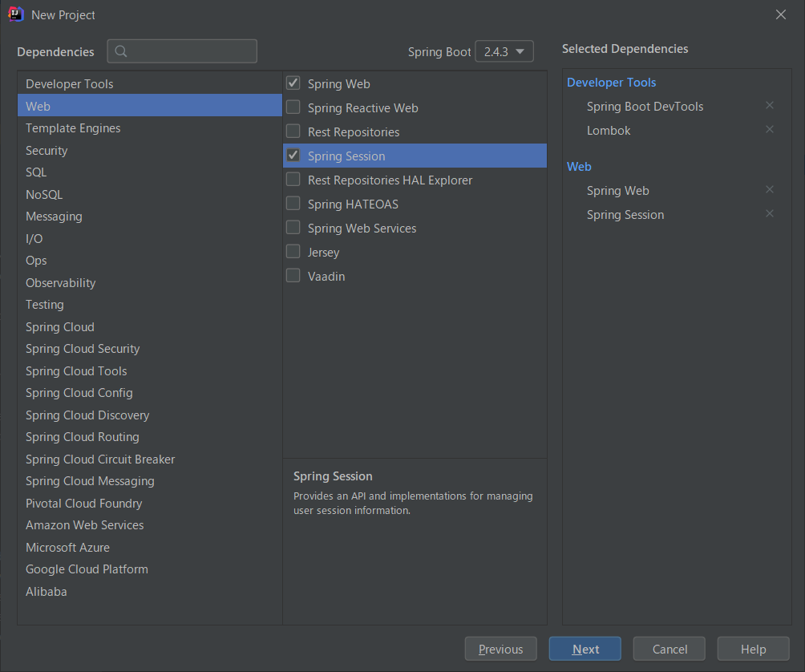This screenshot has height=672, width=805.
Task: Tick the Vaadin dependency checkbox
Action: pos(293,276)
